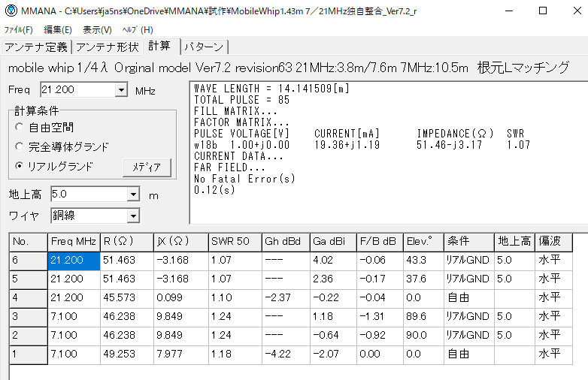Click the F/B dB column header
Screen dimensions: 588x380
pyautogui.click(x=380, y=242)
